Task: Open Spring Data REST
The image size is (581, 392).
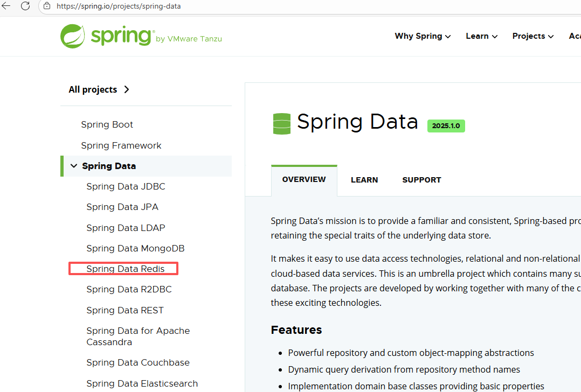Action: coord(125,310)
